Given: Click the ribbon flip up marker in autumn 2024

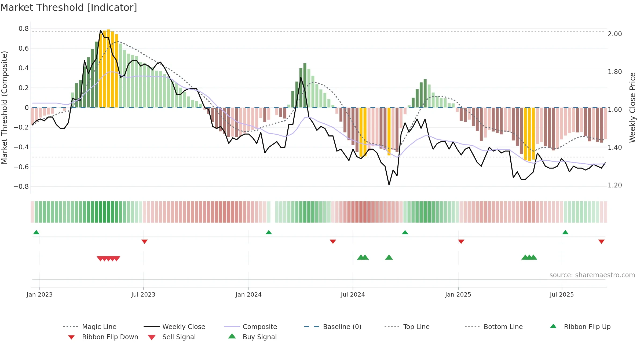Looking at the screenshot, I should tap(405, 232).
